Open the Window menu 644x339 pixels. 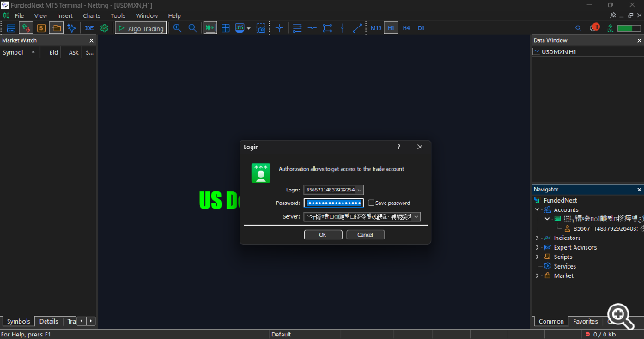click(147, 15)
